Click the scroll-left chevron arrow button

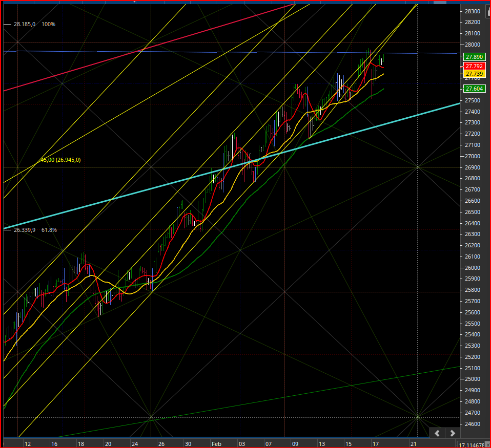[x=438, y=433]
